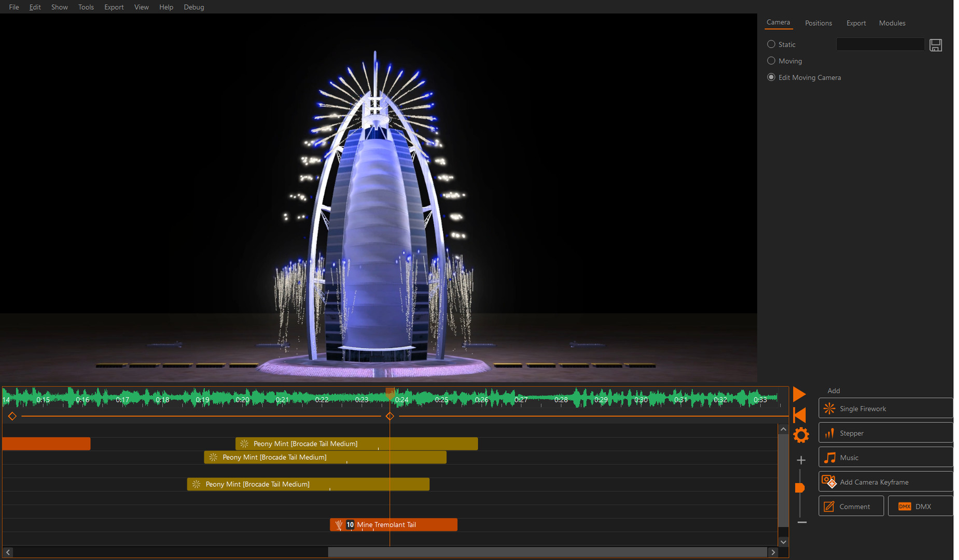The height and width of the screenshot is (560, 959).
Task: Add Music to the timeline
Action: point(850,457)
